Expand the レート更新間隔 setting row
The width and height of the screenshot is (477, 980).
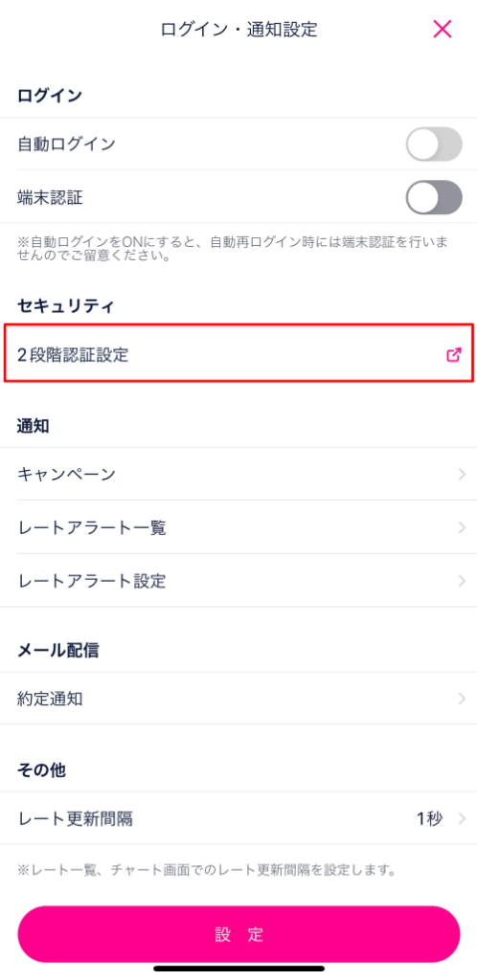pos(238,819)
